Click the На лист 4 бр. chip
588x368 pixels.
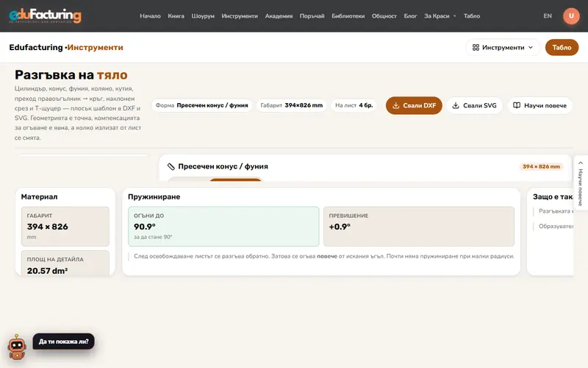354,105
